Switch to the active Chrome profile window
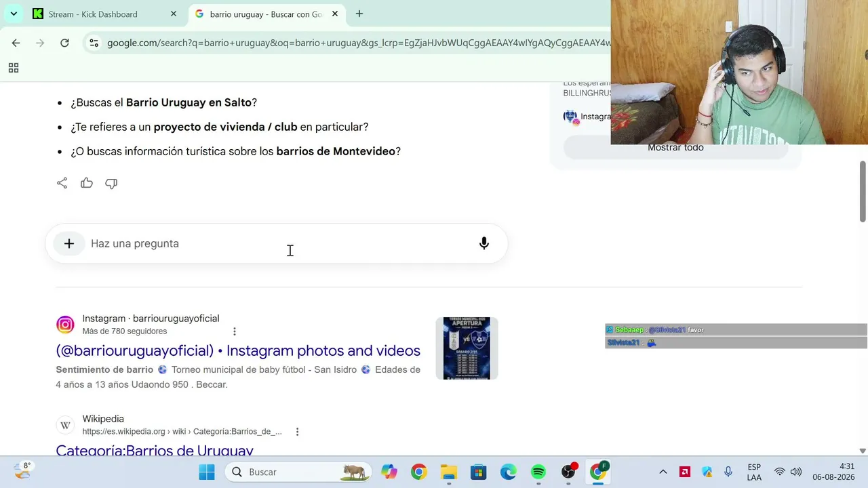868x488 pixels. pos(599,472)
